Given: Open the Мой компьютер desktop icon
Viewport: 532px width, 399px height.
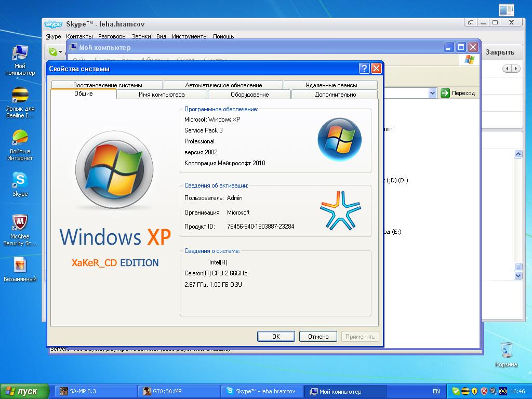Looking at the screenshot, I should coord(20,54).
